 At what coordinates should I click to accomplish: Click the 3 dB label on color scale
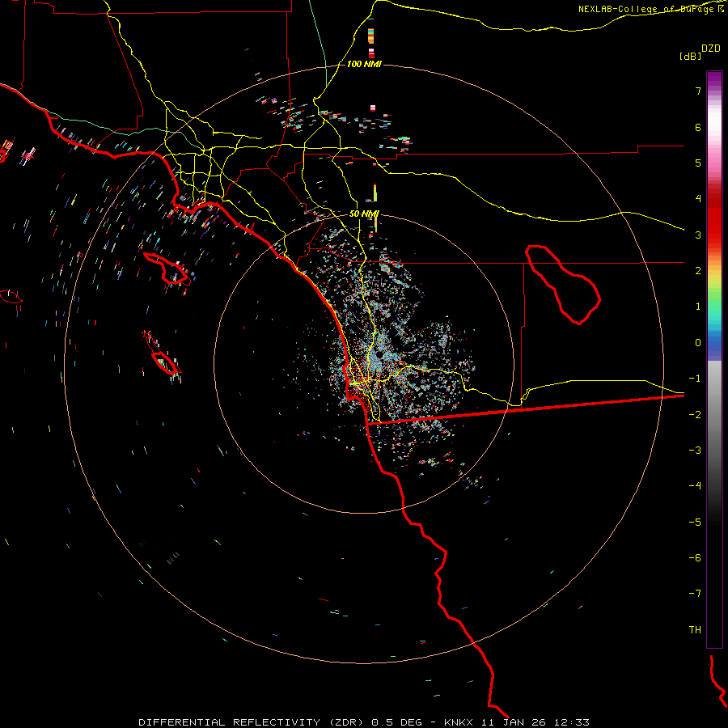[x=698, y=235]
